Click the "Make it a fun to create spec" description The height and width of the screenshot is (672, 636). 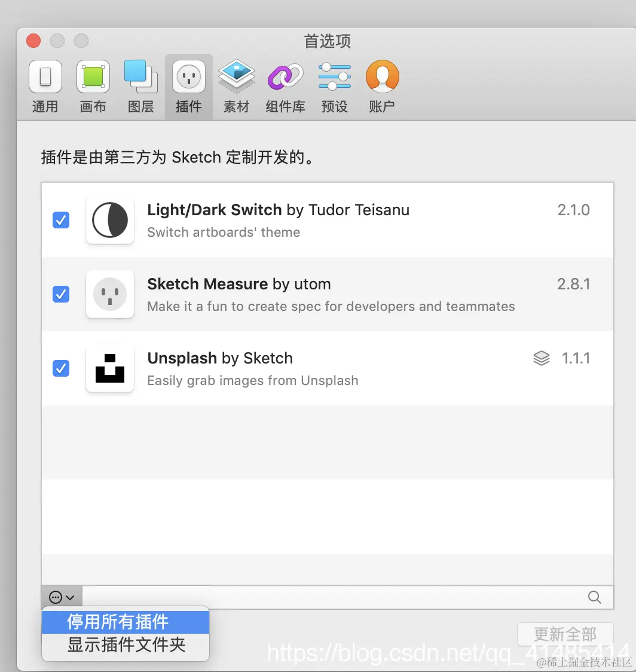tap(331, 307)
